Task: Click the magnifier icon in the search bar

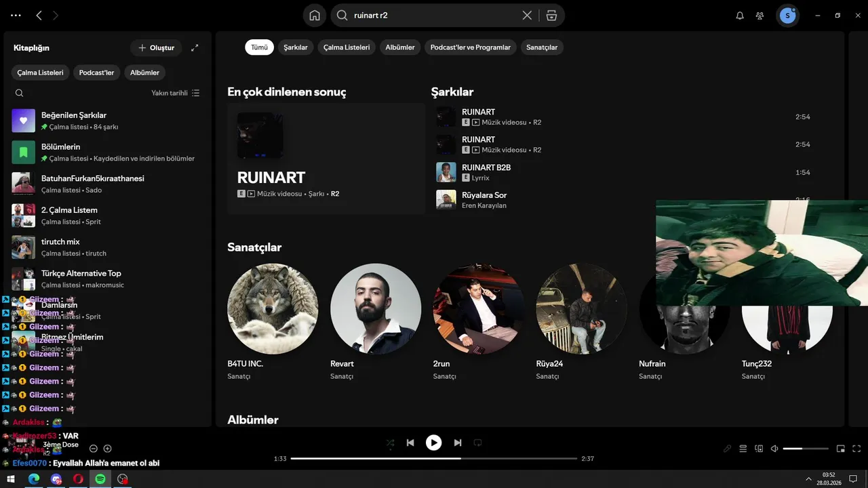Action: click(x=342, y=15)
